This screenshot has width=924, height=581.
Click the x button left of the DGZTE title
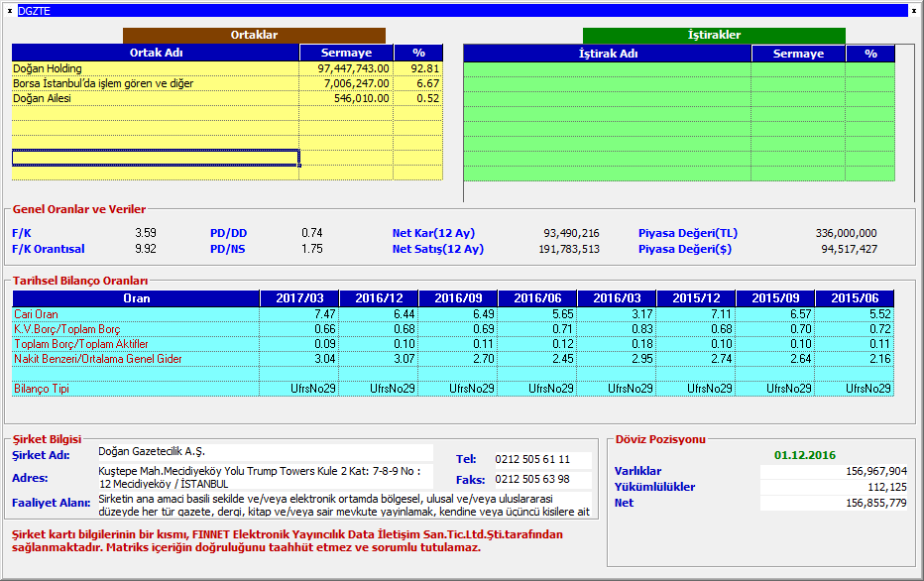click(x=10, y=11)
